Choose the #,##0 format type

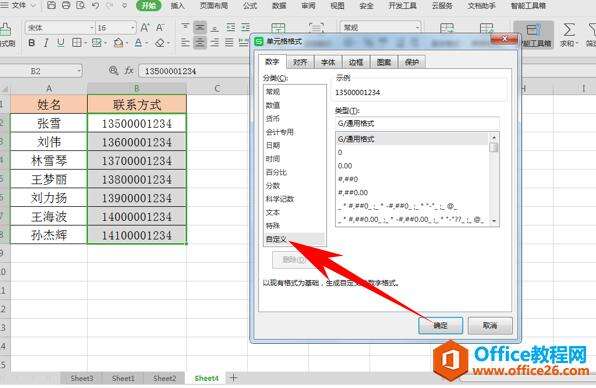pos(413,179)
